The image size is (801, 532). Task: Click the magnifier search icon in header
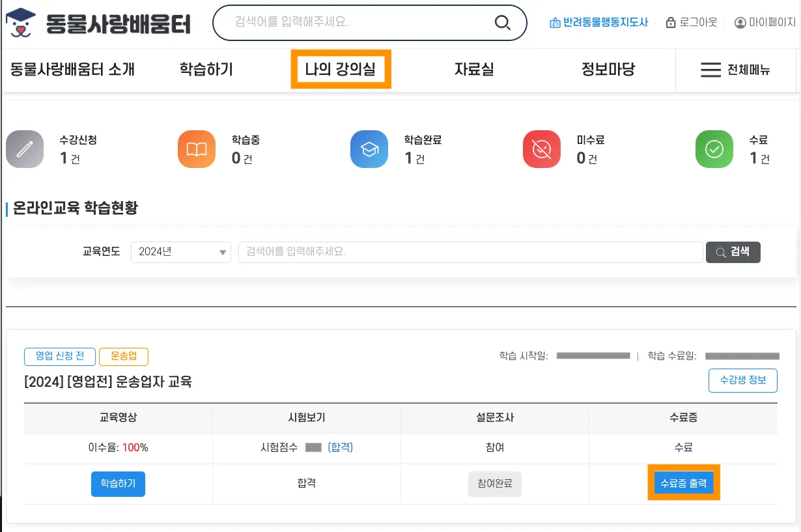pyautogui.click(x=502, y=23)
